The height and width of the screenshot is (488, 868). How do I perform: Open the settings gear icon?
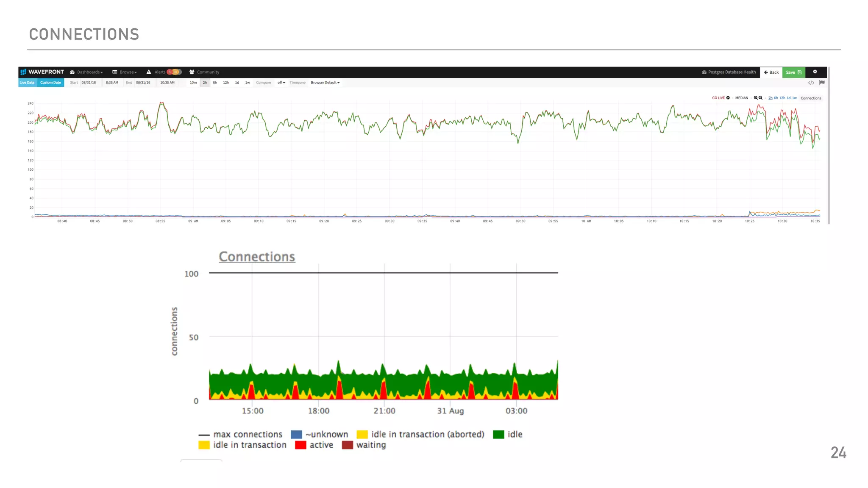click(x=815, y=72)
